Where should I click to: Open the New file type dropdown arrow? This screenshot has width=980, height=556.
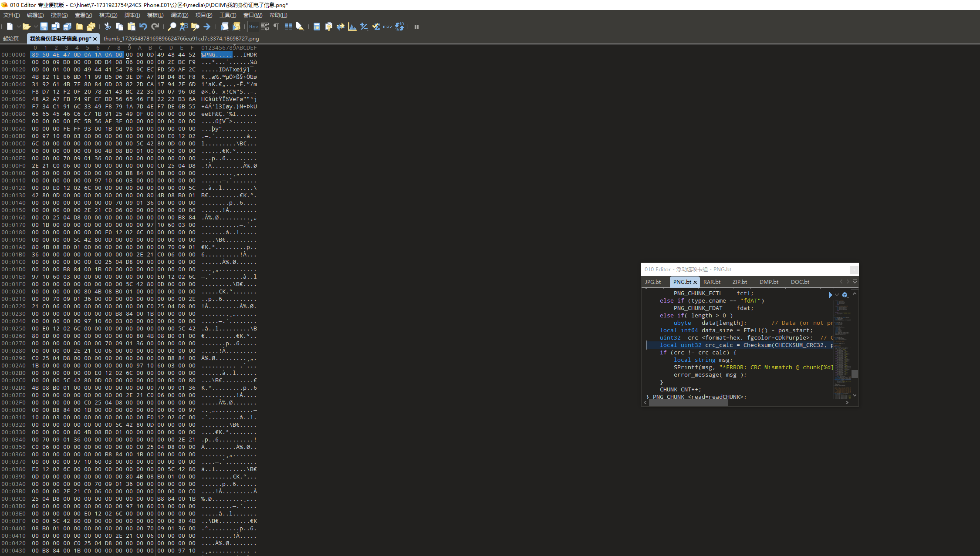(x=18, y=27)
